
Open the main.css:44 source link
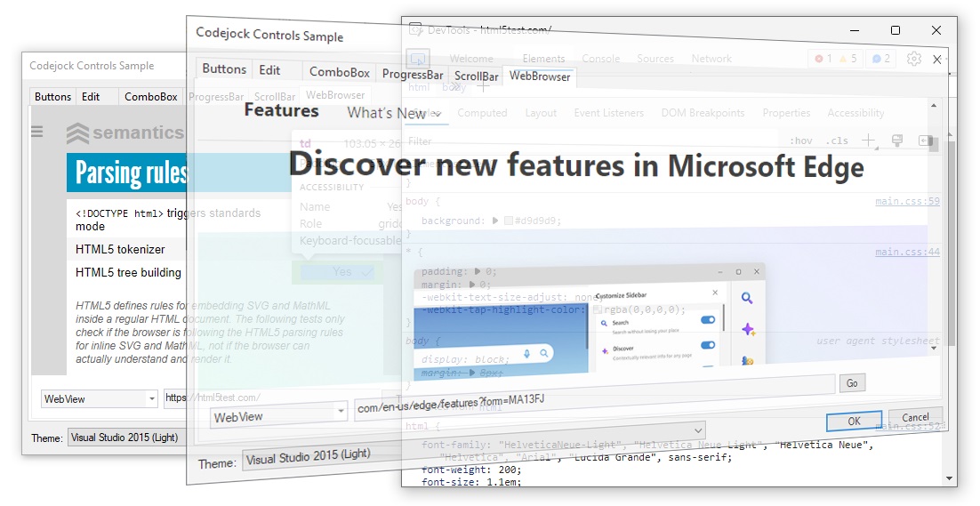click(907, 252)
